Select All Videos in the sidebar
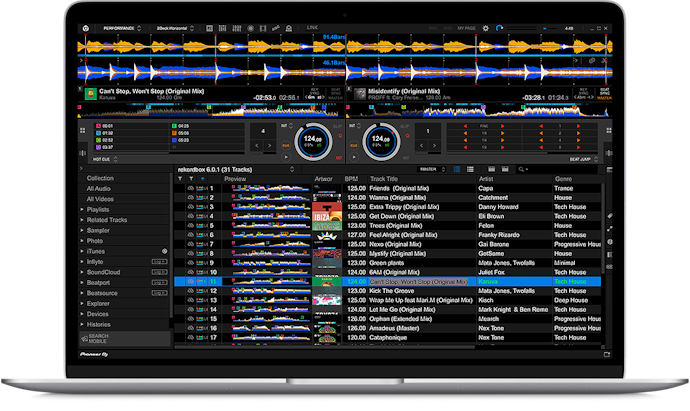Screen dimensions: 690x411 [100, 199]
